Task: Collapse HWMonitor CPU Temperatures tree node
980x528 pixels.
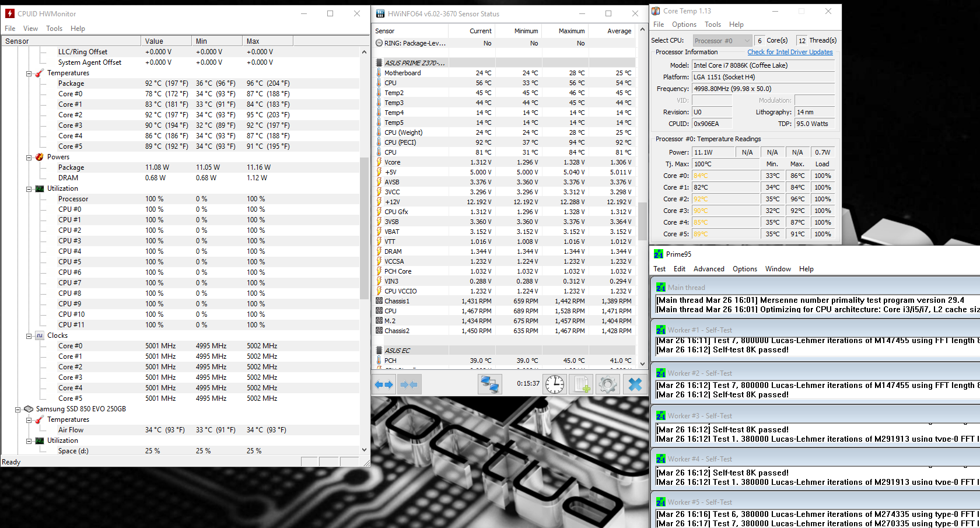Action: pos(29,74)
